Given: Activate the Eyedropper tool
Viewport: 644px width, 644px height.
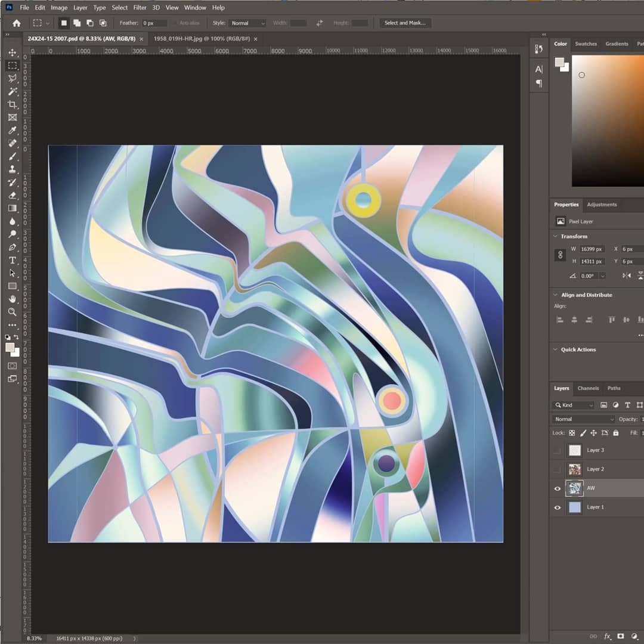Looking at the screenshot, I should 12,131.
